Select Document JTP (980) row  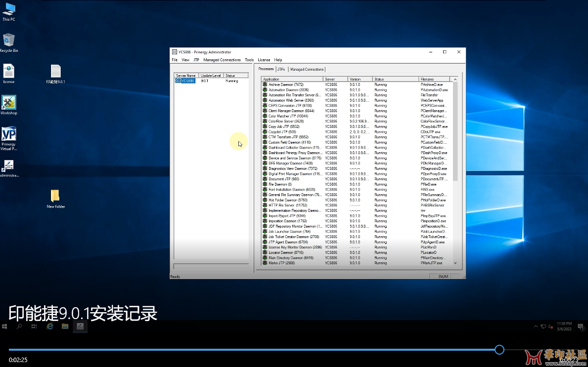357,179
